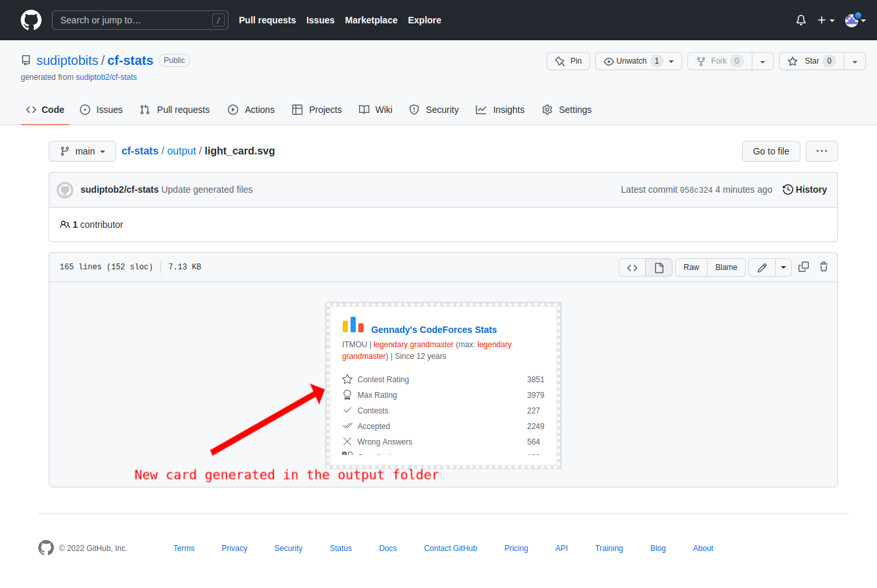
Task: Open sudiptob2/cf-stats commit author link
Action: point(119,190)
